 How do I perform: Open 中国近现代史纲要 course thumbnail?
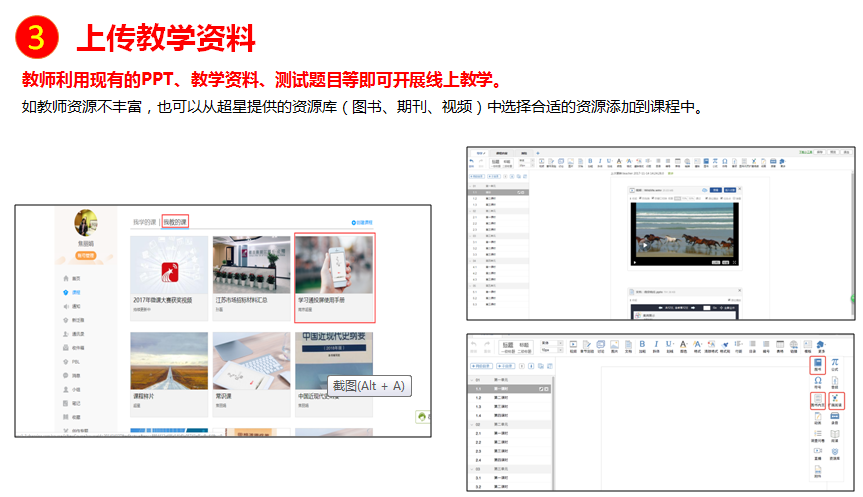(x=334, y=361)
